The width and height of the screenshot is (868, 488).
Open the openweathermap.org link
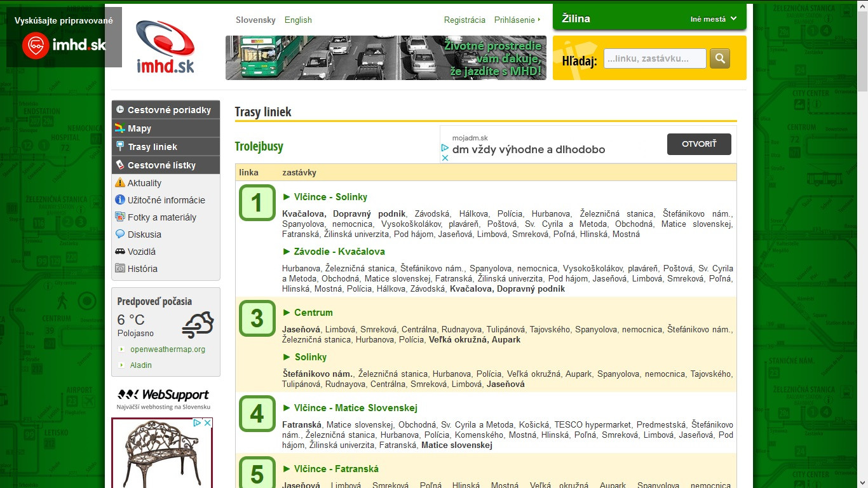pos(168,349)
